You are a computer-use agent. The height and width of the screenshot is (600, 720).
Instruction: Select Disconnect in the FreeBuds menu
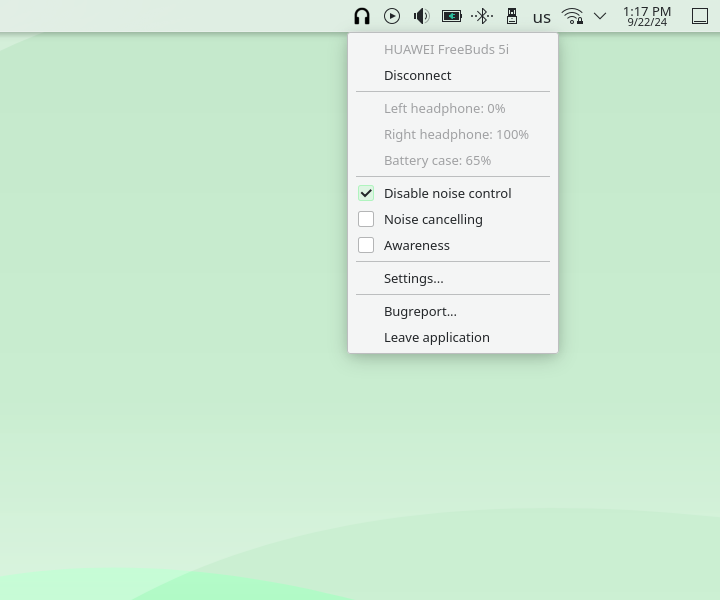[x=453, y=75]
